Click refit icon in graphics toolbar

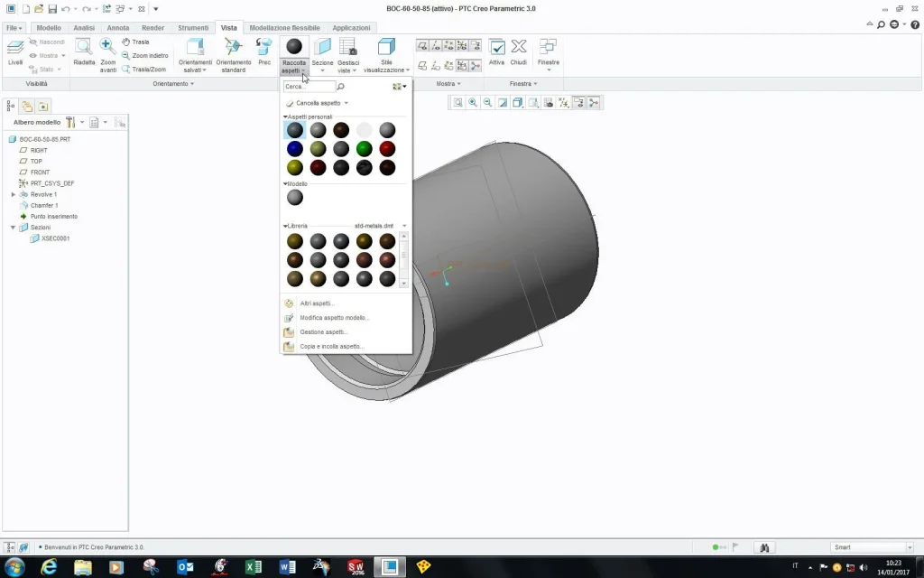pos(457,103)
